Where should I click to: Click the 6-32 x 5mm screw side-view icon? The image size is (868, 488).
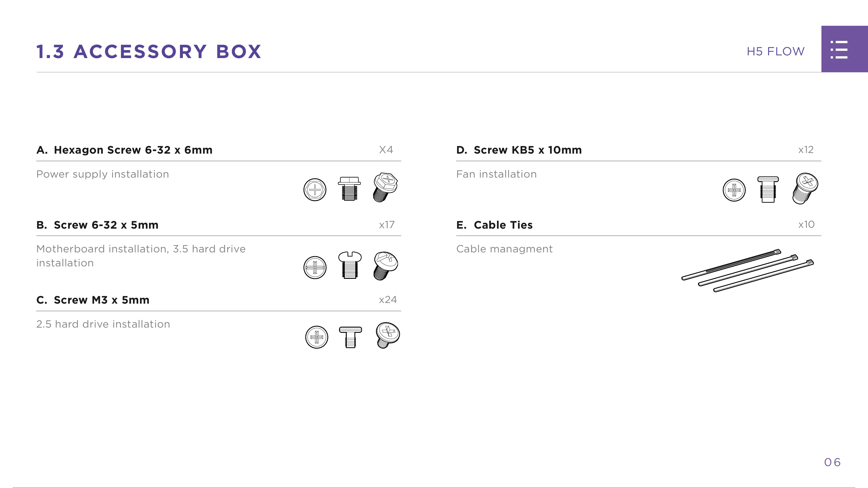[x=350, y=265]
